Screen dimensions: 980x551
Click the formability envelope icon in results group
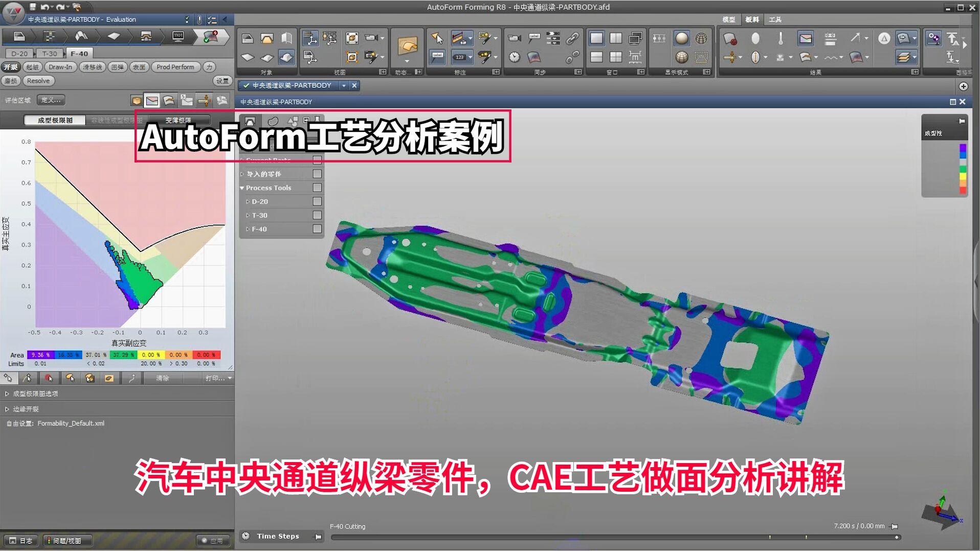pos(806,38)
